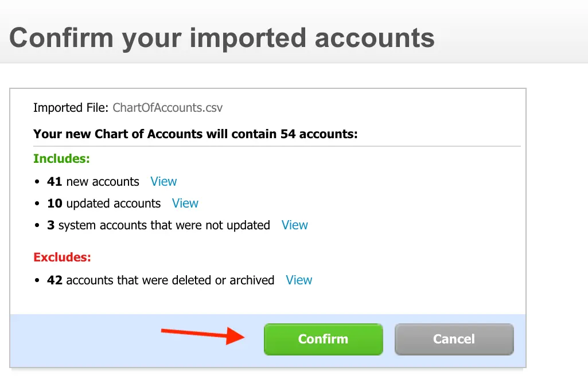
Task: Click the 41 new accounts bullet text
Action: click(93, 181)
